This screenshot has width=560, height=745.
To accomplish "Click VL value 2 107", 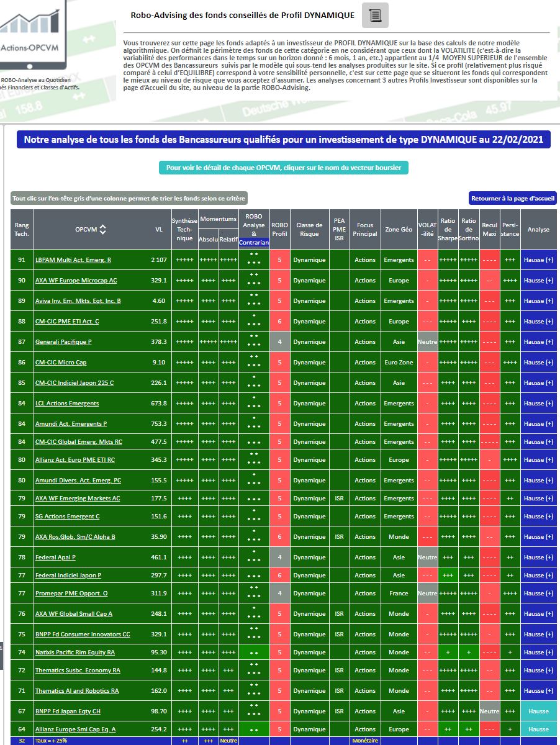I will click(158, 260).
